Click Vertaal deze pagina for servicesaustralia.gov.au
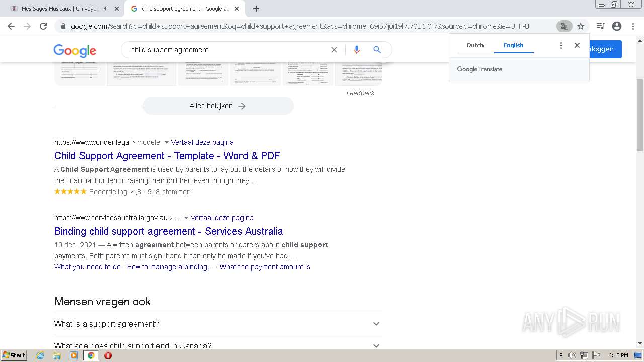Image resolution: width=644 pixels, height=362 pixels. 222,218
